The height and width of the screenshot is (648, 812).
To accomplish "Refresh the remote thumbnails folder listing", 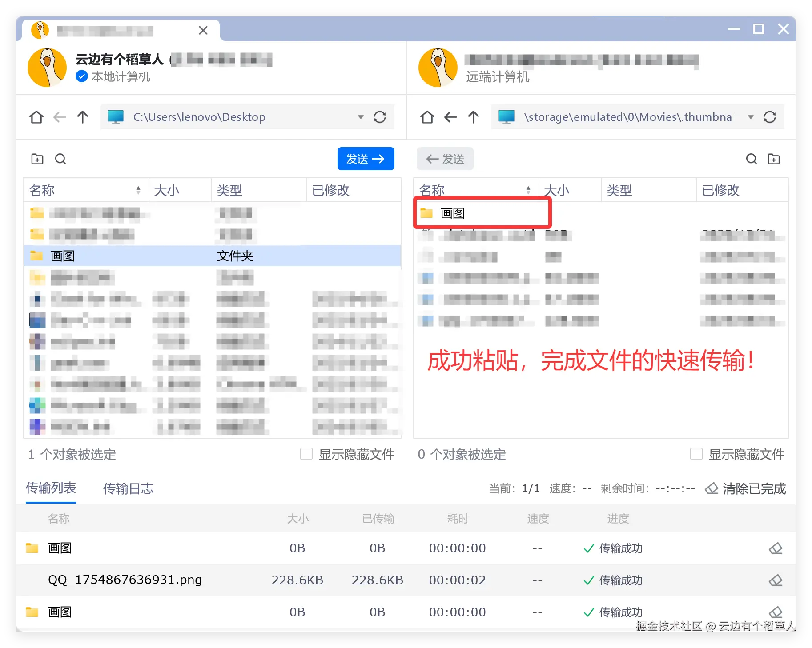I will [770, 117].
